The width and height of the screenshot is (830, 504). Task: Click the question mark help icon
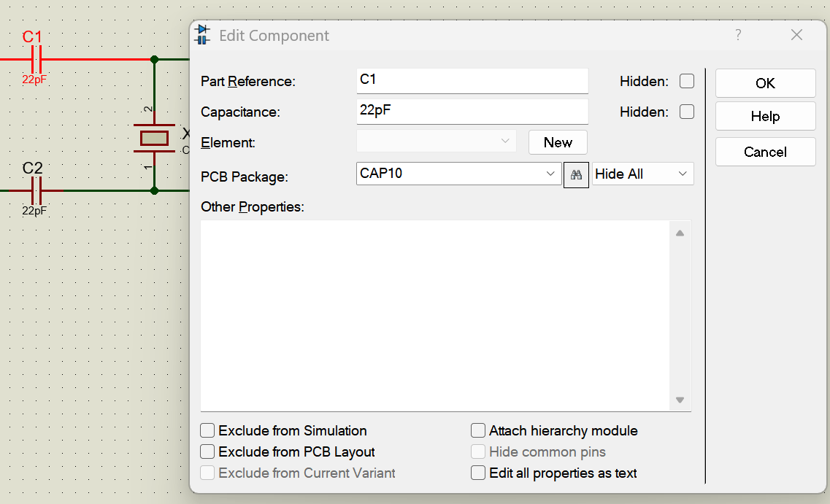738,35
